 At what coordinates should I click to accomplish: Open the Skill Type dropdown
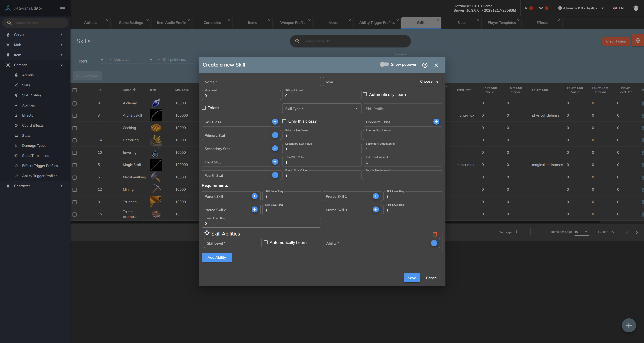pyautogui.click(x=322, y=109)
